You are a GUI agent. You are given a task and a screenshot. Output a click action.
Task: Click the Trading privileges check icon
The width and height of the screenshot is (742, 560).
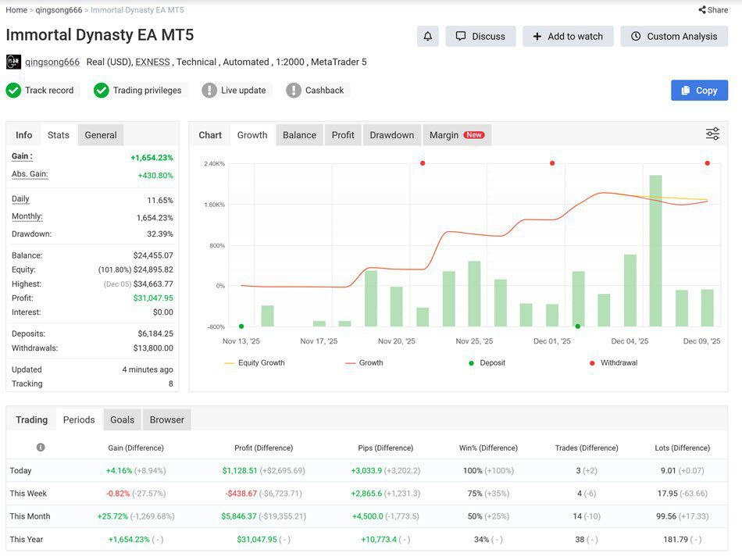(x=102, y=91)
